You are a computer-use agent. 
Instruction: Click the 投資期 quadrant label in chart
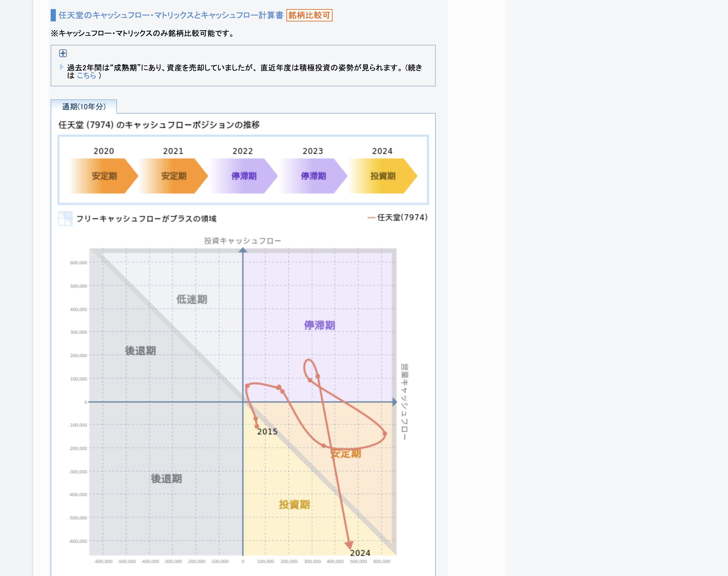coord(294,505)
